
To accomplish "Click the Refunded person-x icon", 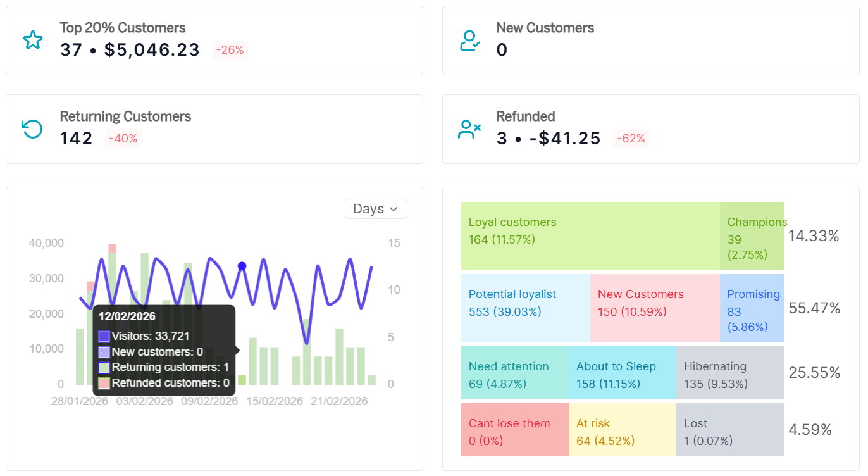I will [x=469, y=129].
